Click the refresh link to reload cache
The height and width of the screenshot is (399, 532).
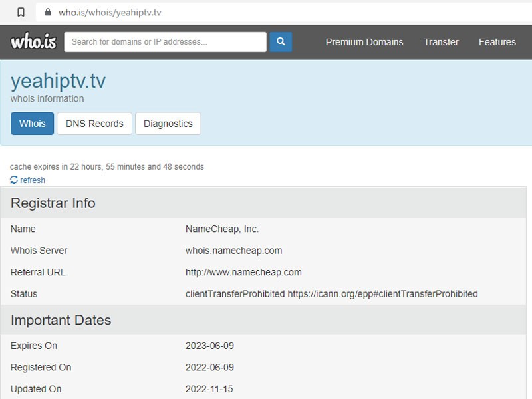pos(33,180)
